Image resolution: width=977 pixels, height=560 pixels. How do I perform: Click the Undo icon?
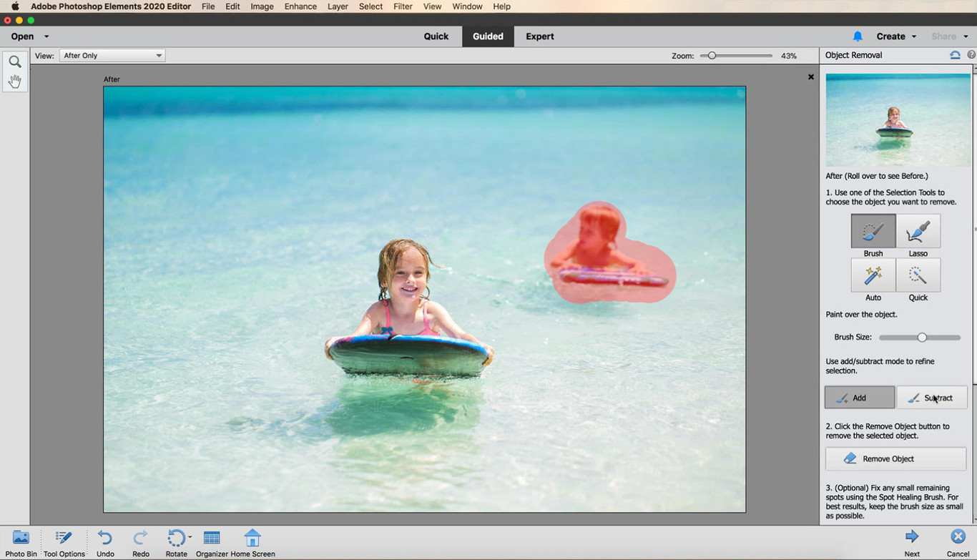(x=105, y=538)
